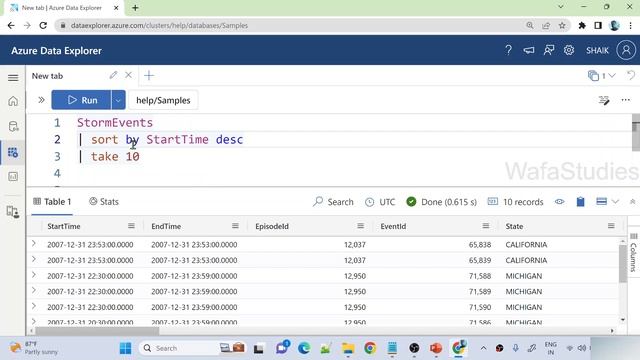
Task: Open File Explorer from taskbar
Action: click(348, 348)
